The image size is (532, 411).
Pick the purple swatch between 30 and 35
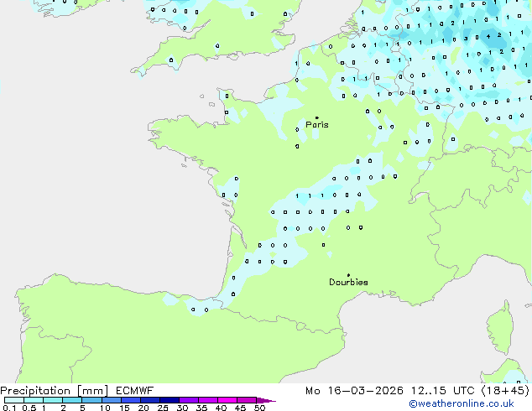(x=189, y=400)
